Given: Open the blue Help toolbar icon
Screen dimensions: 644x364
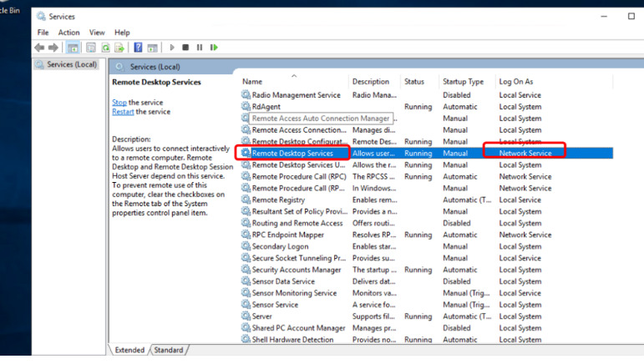Looking at the screenshot, I should click(138, 48).
